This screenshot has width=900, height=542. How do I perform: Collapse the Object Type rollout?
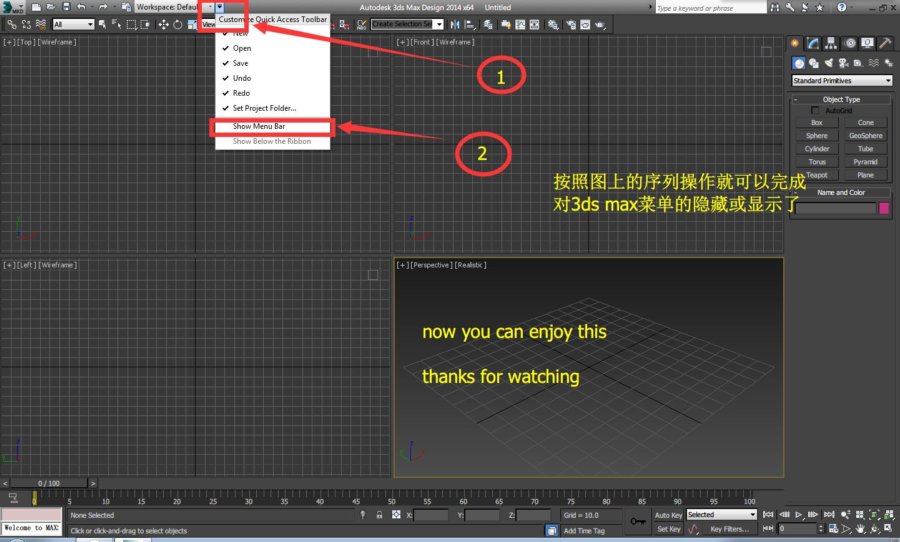[x=841, y=99]
